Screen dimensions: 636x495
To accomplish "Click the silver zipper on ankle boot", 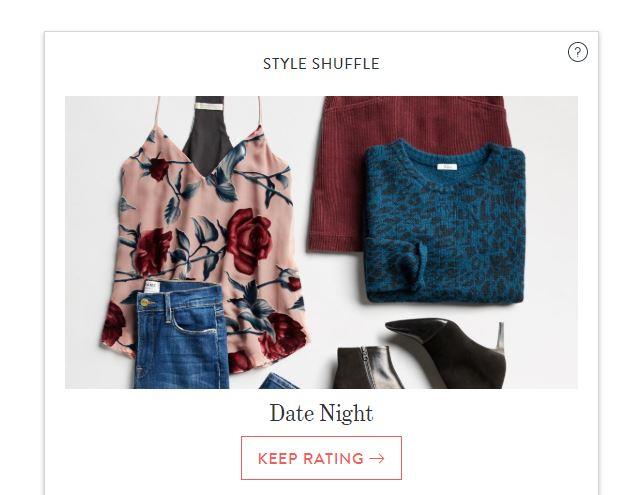I will 366,361.
